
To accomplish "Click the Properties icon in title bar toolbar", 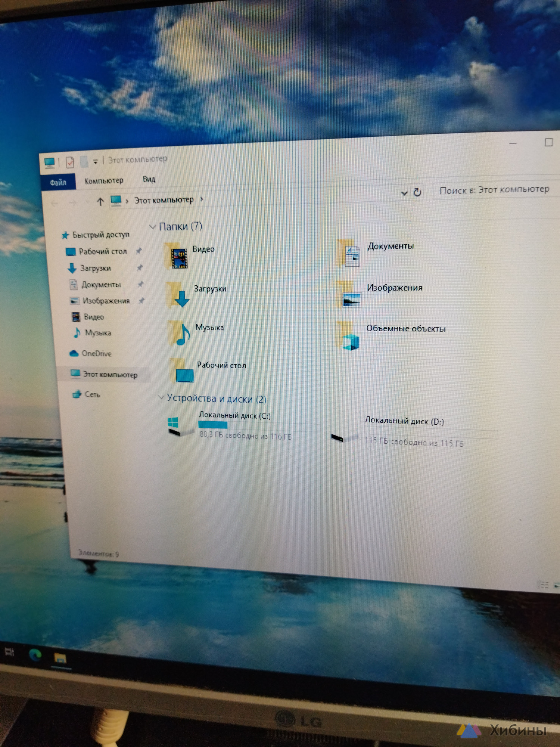I will [x=70, y=162].
